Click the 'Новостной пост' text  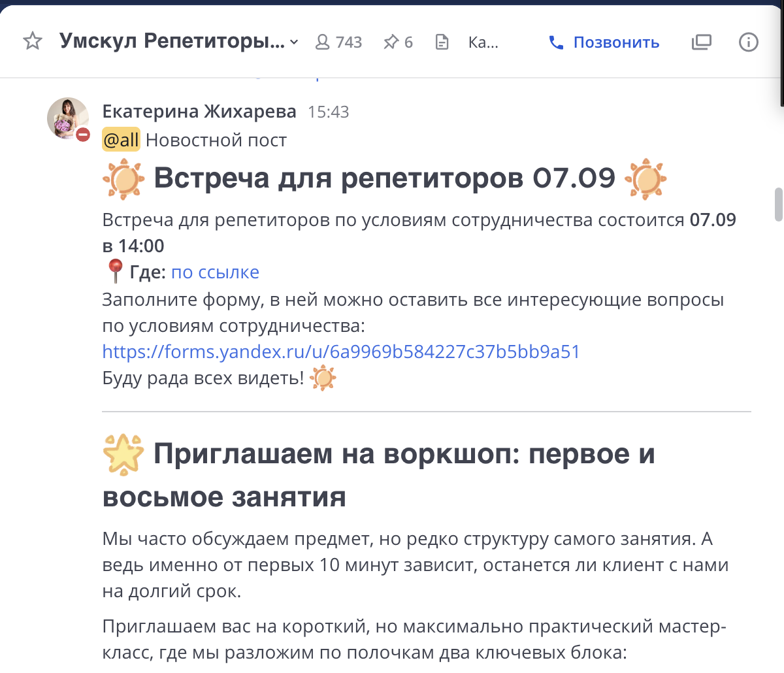216,140
